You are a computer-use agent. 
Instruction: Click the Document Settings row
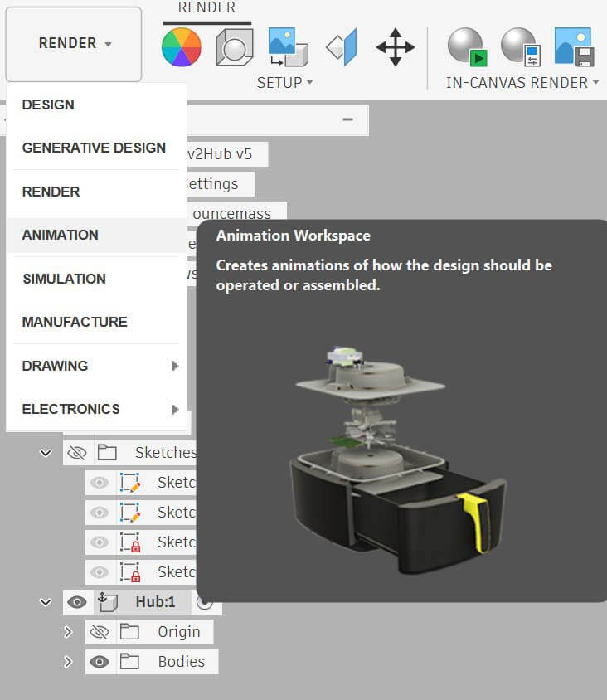221,184
